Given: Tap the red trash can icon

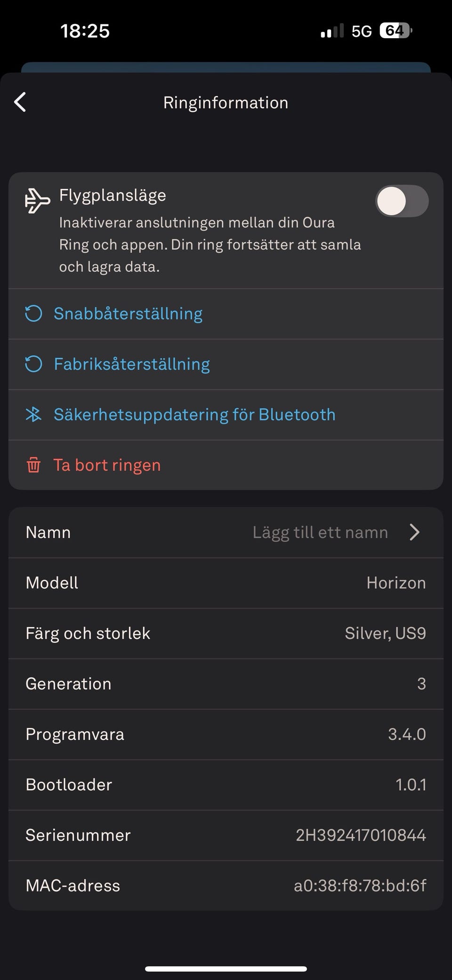Looking at the screenshot, I should (33, 465).
